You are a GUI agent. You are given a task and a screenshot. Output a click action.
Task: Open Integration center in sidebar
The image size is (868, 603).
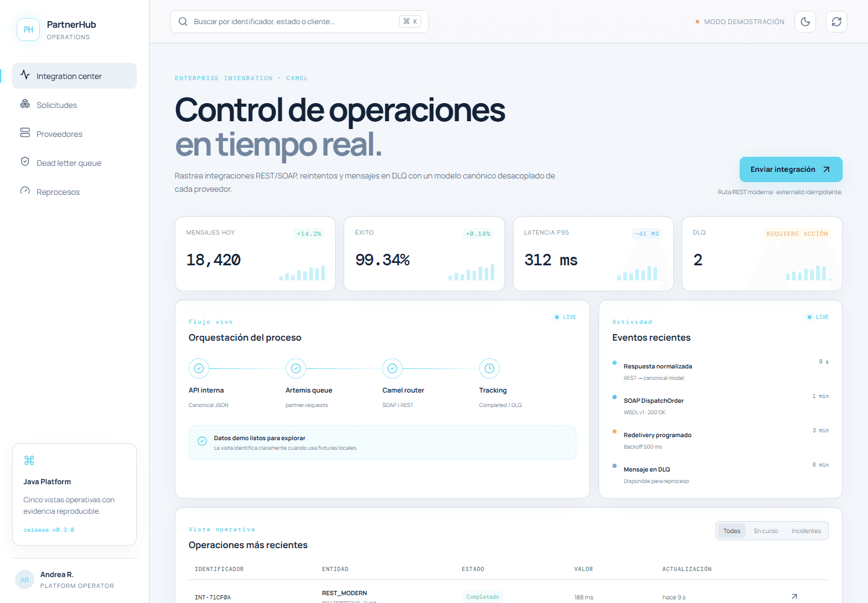pyautogui.click(x=74, y=76)
